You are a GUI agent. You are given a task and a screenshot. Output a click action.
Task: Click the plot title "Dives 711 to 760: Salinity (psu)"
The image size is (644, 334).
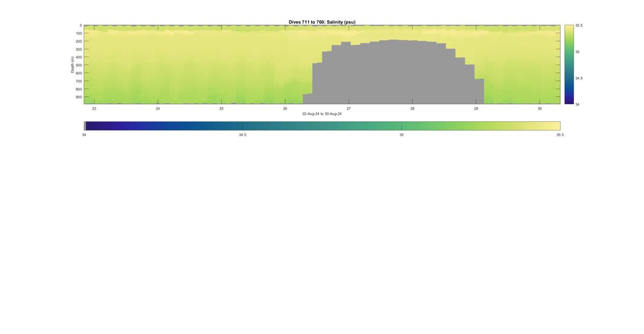pos(322,22)
